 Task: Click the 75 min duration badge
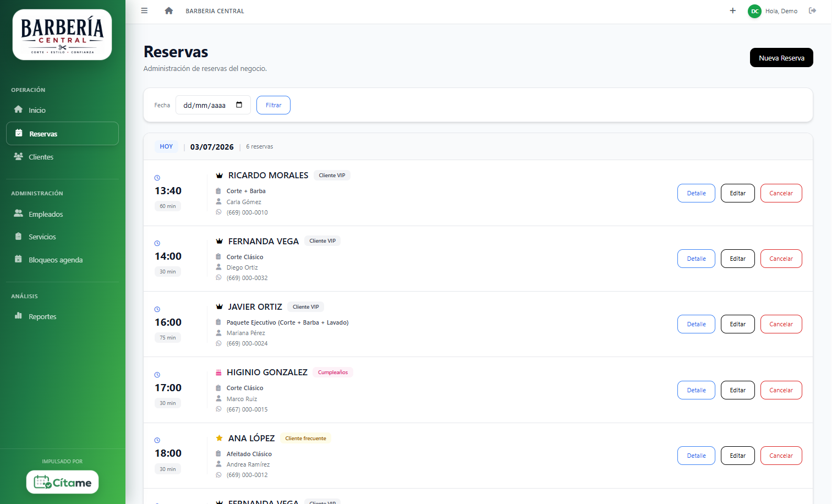168,337
